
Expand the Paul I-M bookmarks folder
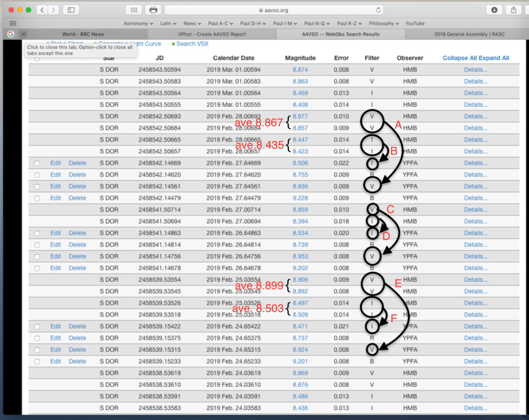pos(285,23)
